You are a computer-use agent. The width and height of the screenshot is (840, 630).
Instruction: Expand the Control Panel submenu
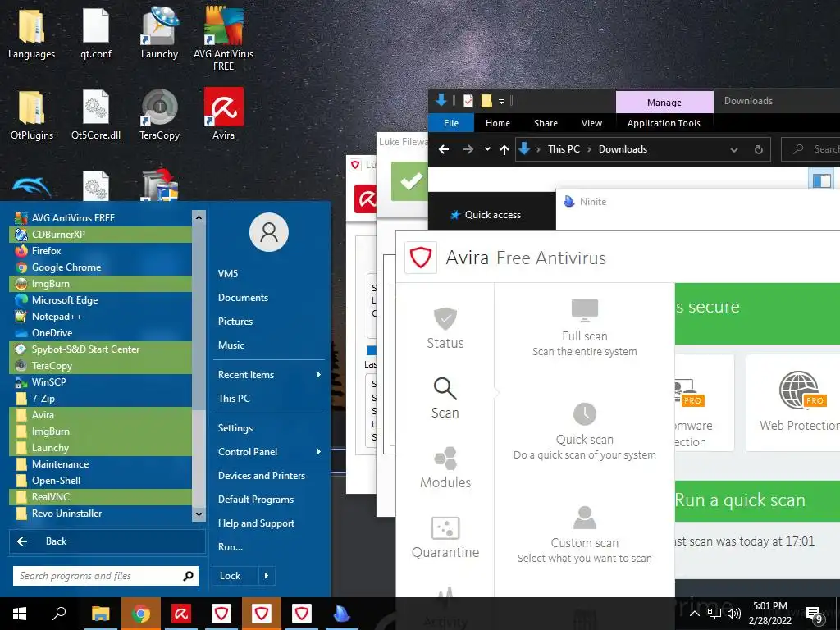pyautogui.click(x=319, y=452)
